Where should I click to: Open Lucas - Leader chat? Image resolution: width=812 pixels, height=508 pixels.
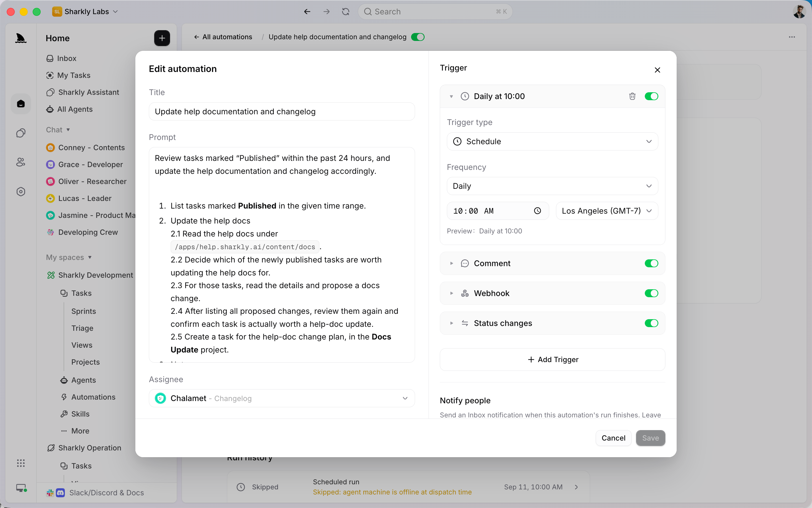click(78, 198)
